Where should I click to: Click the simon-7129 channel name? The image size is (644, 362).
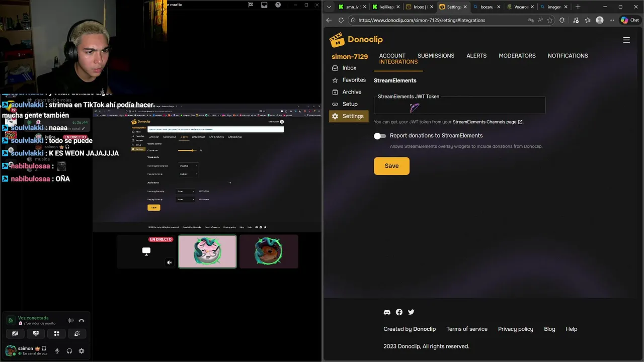350,56
